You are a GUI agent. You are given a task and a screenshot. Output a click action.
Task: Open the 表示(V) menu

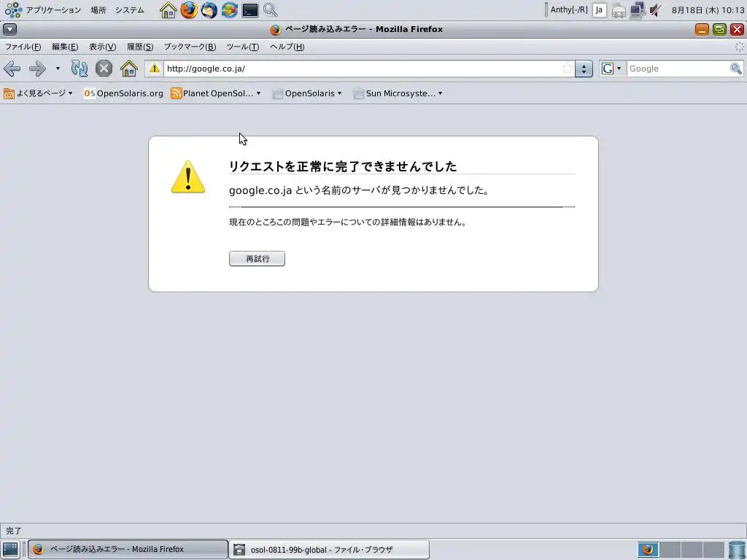click(102, 47)
